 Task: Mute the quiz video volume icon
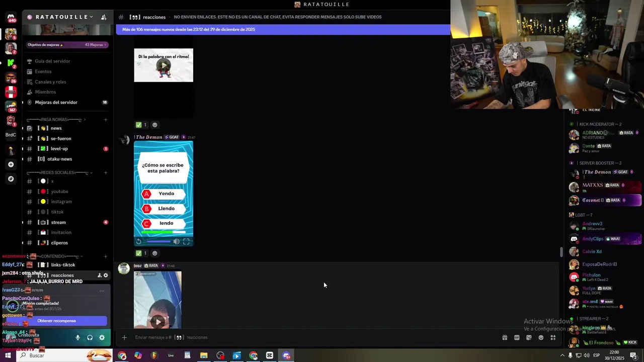[x=176, y=241]
